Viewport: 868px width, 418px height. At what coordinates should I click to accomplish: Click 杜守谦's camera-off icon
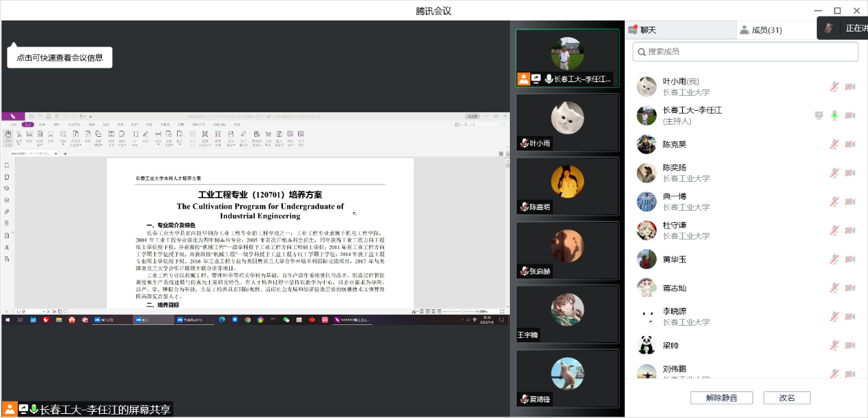tap(850, 231)
